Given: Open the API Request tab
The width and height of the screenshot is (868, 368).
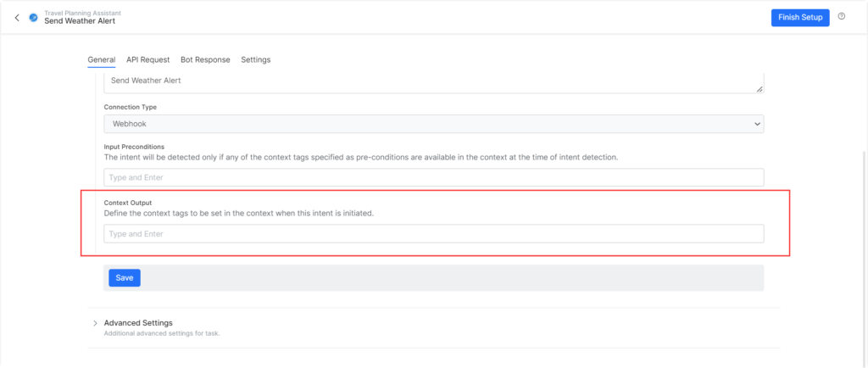Looking at the screenshot, I should 148,60.
